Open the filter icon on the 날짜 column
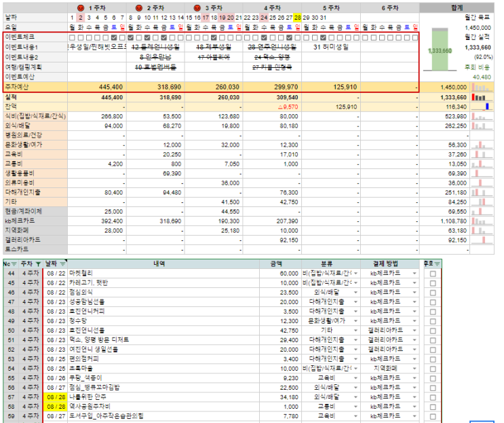 click(x=62, y=264)
